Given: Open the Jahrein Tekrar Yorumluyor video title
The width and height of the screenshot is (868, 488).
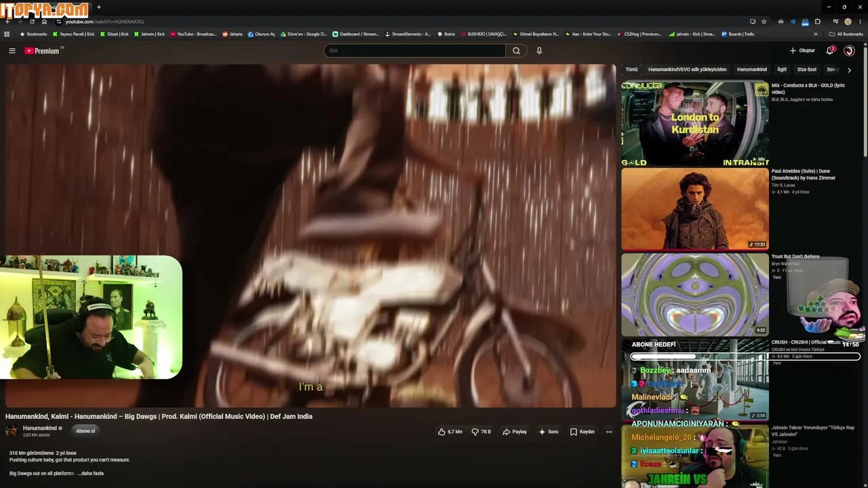Looking at the screenshot, I should pyautogui.click(x=813, y=431).
